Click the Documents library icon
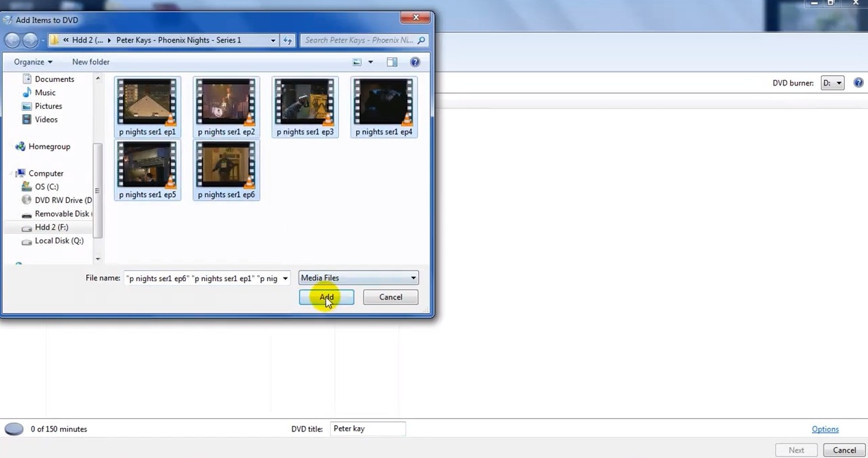 pos(27,79)
